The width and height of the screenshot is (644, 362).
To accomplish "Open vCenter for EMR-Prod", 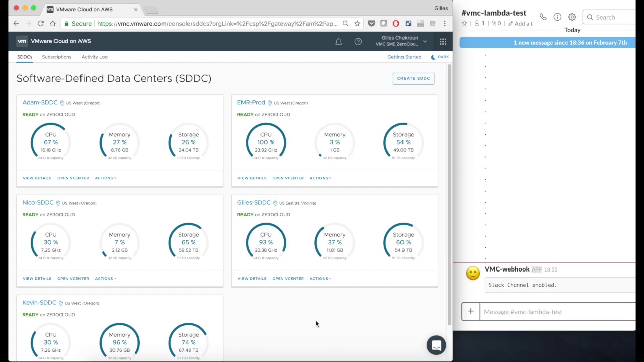I will (288, 178).
